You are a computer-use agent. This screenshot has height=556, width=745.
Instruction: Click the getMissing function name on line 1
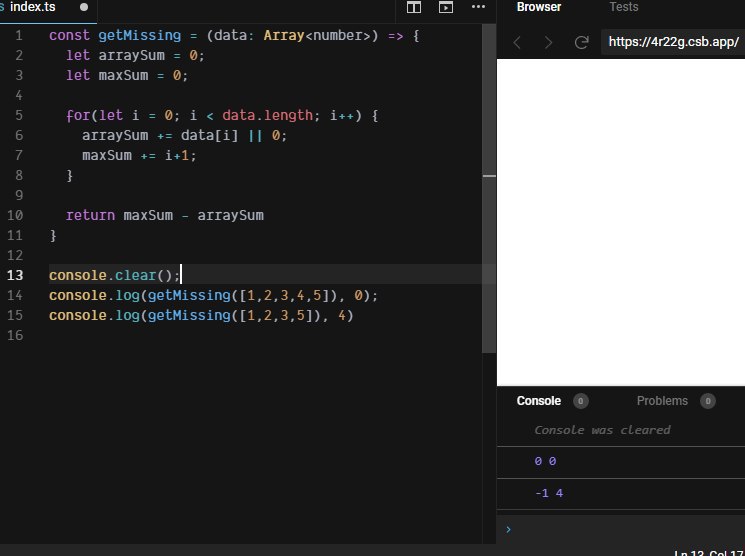[140, 36]
